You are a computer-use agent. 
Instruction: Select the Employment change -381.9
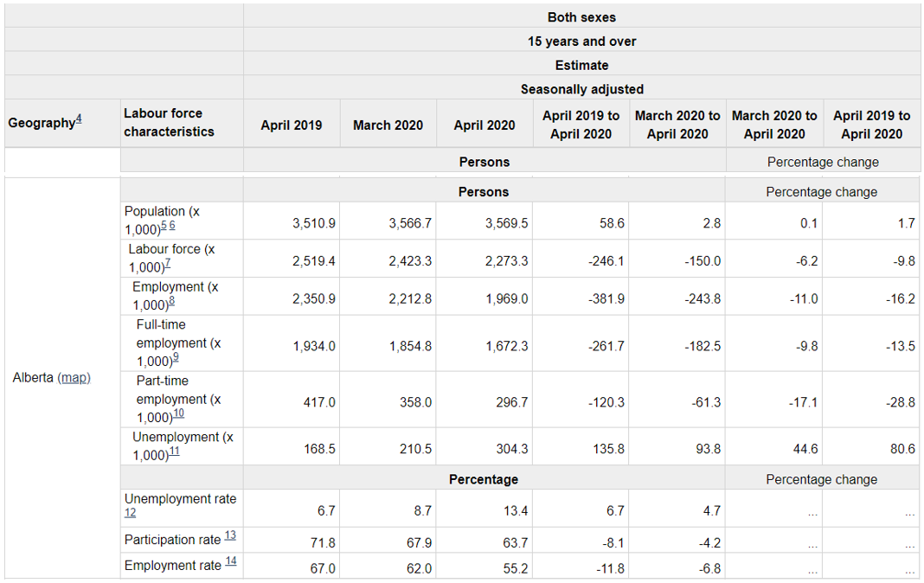(606, 298)
